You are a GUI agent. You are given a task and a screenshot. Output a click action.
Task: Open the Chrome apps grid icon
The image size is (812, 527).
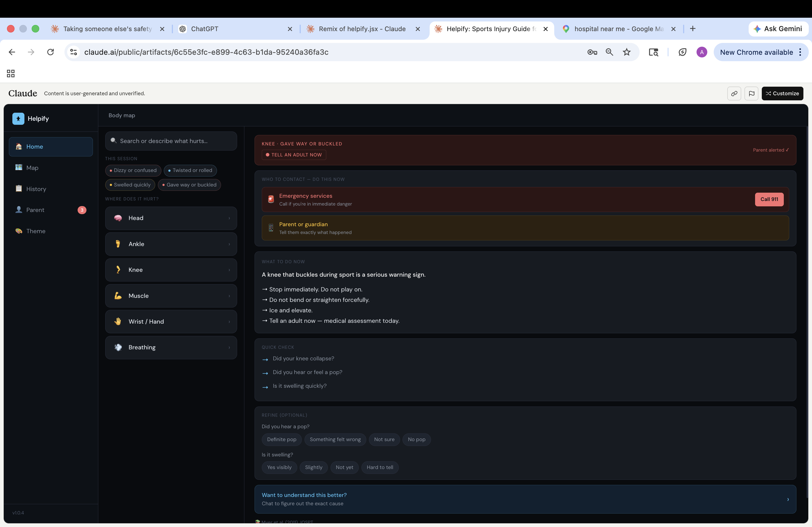click(10, 73)
